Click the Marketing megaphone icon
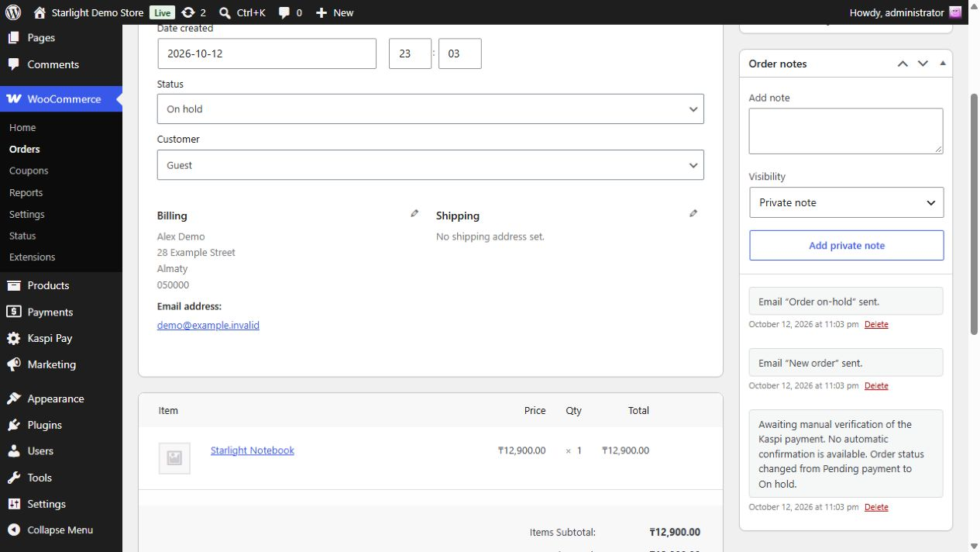Image resolution: width=980 pixels, height=552 pixels. click(x=14, y=364)
